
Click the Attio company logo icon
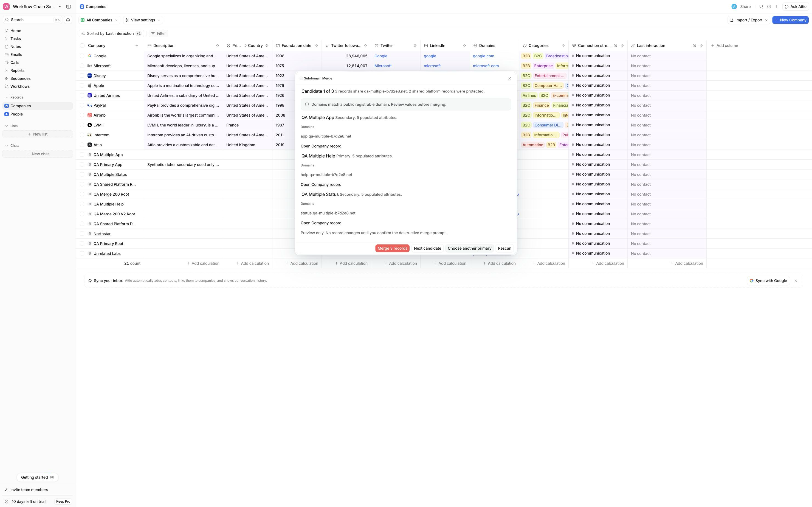click(89, 145)
